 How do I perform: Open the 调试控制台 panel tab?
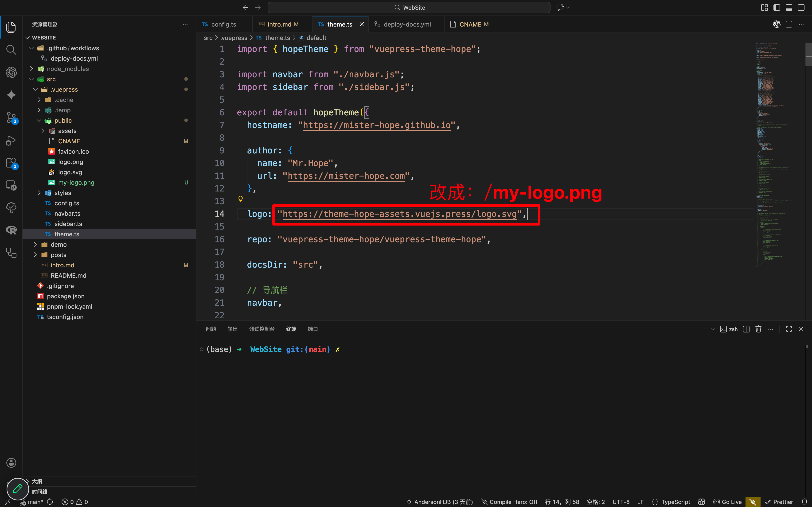pos(262,329)
